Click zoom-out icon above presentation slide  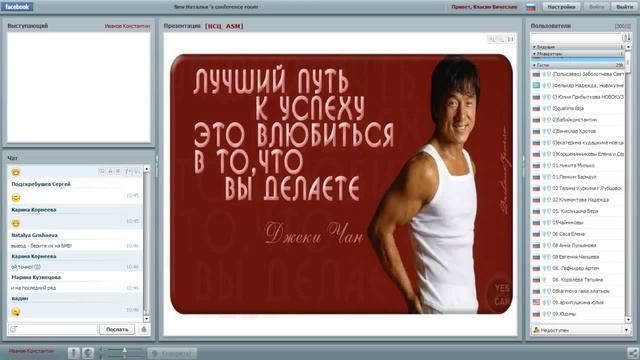(x=501, y=39)
